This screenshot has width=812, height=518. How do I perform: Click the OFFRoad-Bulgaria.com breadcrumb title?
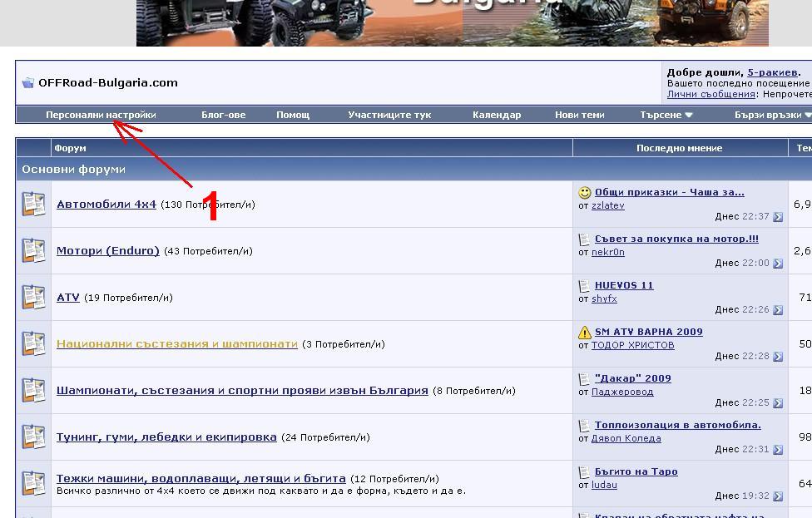108,83
